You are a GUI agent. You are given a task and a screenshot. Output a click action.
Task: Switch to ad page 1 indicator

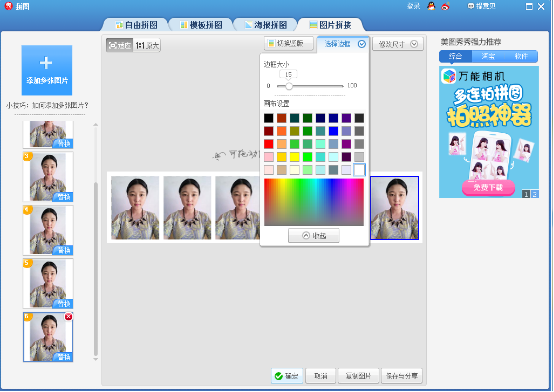(526, 194)
